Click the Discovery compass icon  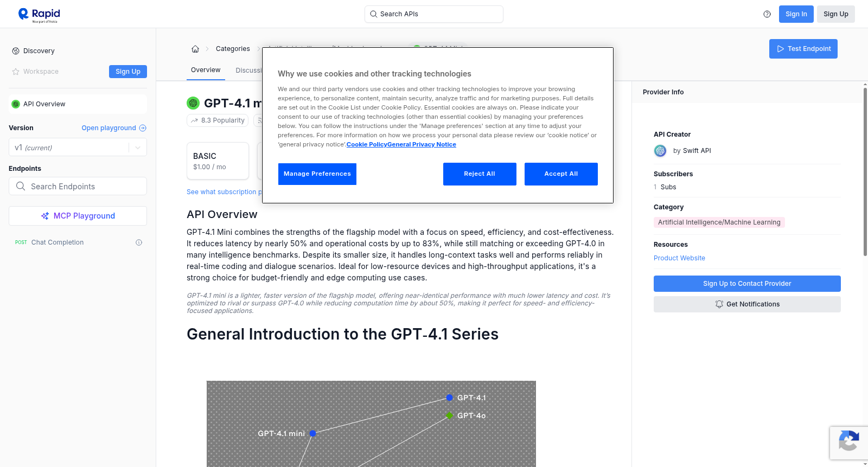point(16,51)
